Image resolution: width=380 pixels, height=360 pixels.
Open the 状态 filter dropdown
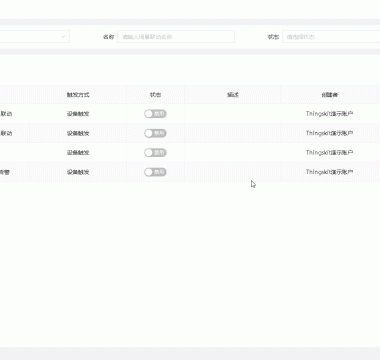331,37
